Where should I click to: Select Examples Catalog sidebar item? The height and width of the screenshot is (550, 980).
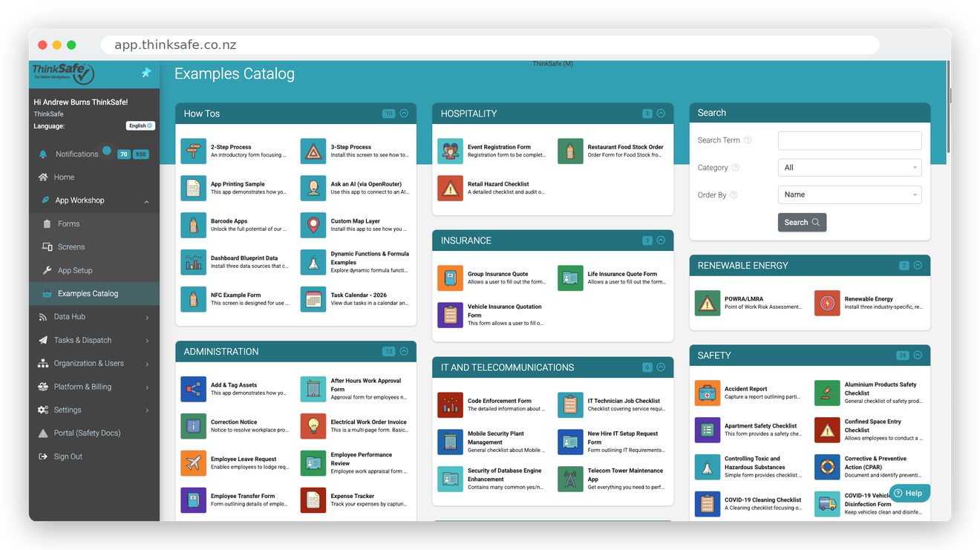click(94, 294)
